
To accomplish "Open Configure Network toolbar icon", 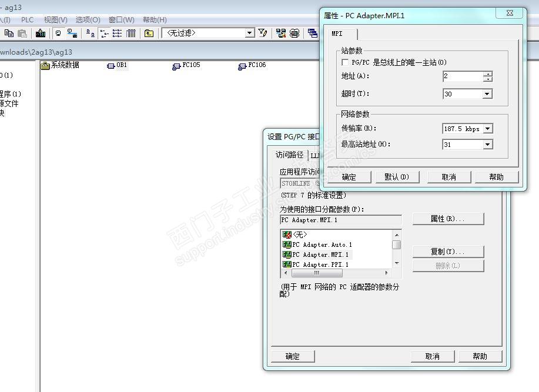I will pyautogui.click(x=281, y=33).
